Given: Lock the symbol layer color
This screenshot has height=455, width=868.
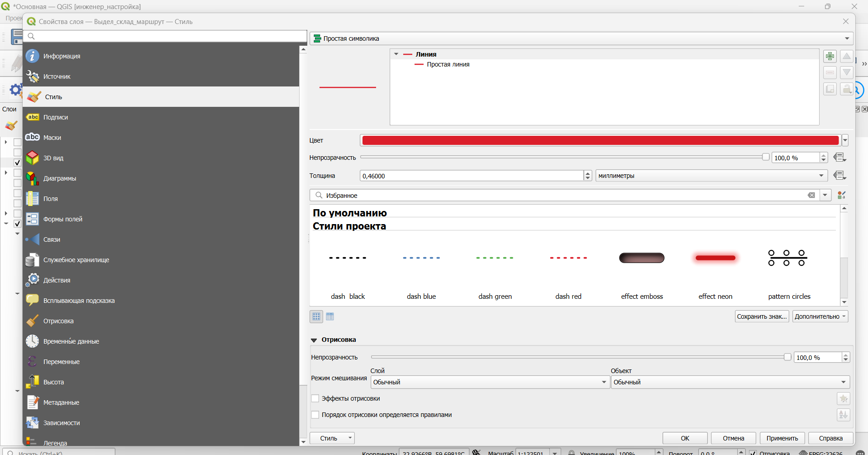Looking at the screenshot, I should click(x=846, y=89).
